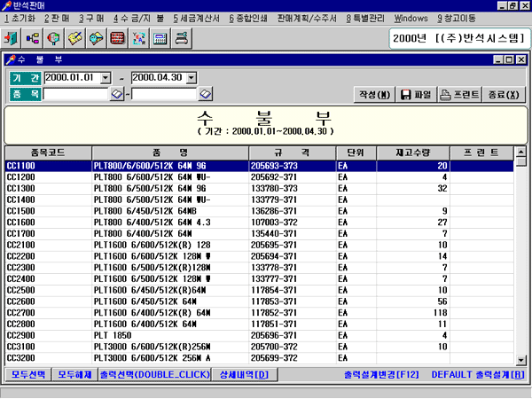Open the tree diagram toolbar icon
532x399 pixels.
tap(32, 38)
